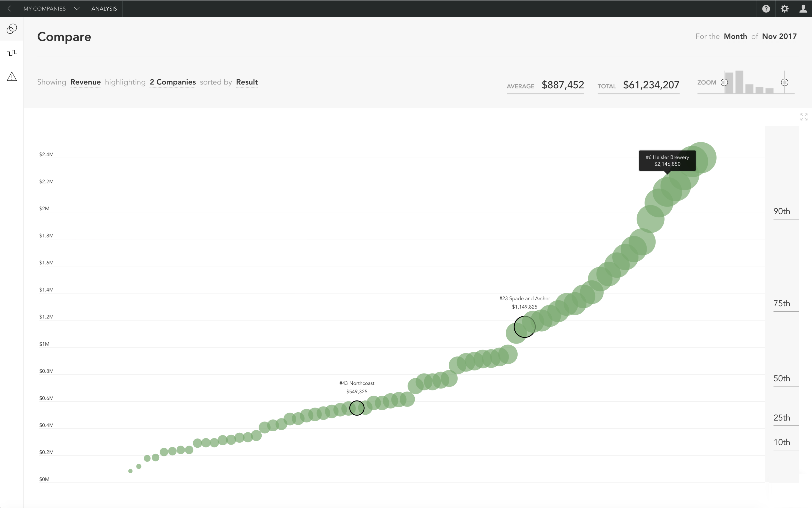The image size is (812, 508).
Task: Click the smallest bubble at chart bottom
Action: coord(130,471)
